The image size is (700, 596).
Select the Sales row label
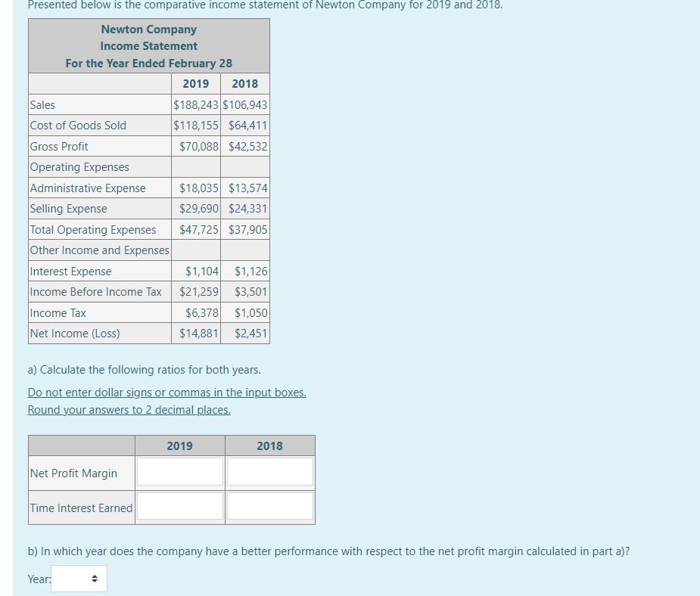coord(41,104)
